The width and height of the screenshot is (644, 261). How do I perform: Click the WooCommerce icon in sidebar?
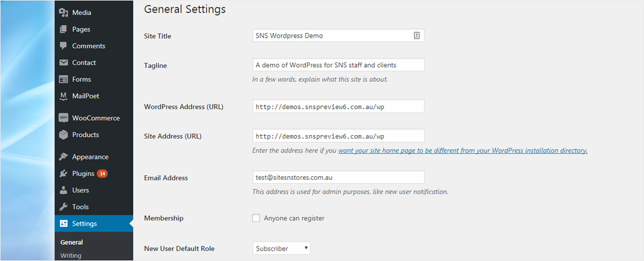(x=64, y=118)
